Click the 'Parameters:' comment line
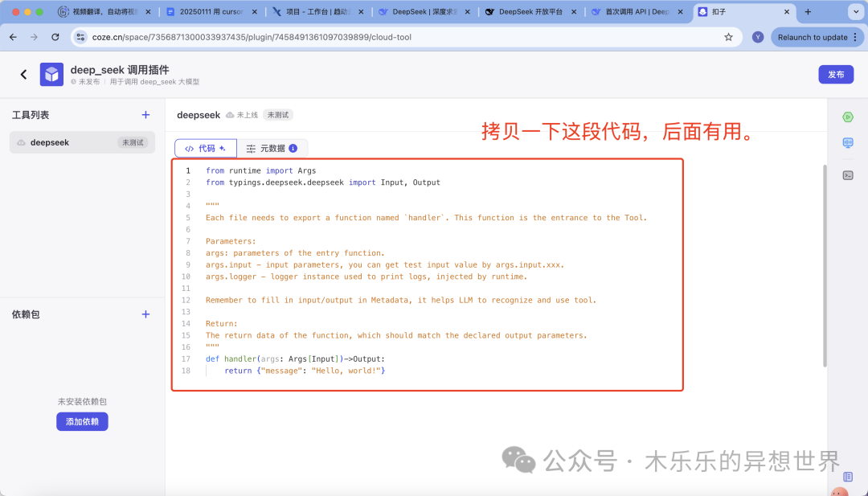Screen dimensions: 868x496 (231, 241)
